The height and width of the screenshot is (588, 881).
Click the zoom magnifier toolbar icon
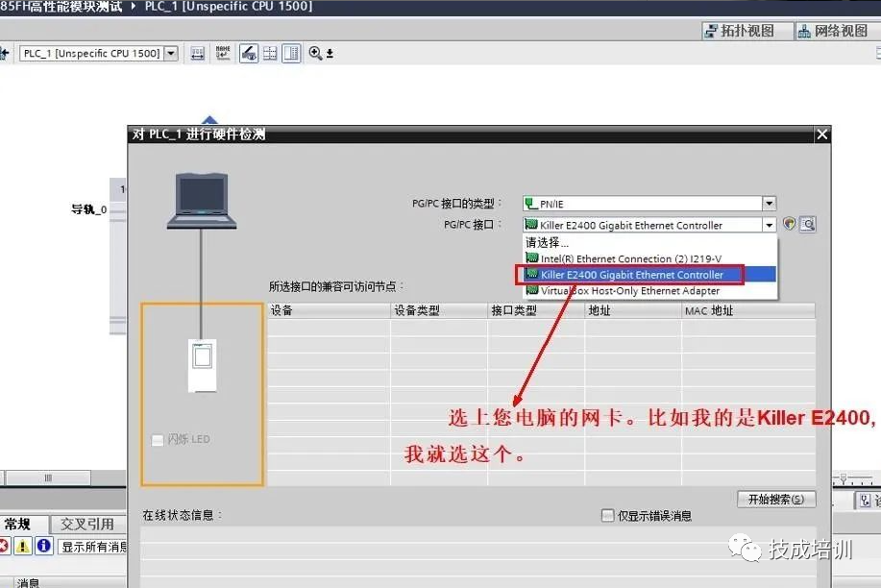coord(315,54)
